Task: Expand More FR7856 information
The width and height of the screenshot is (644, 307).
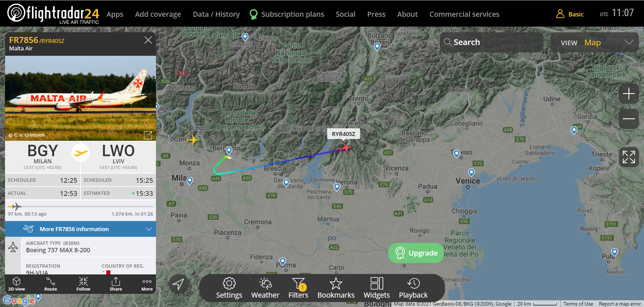Action: tap(80, 229)
